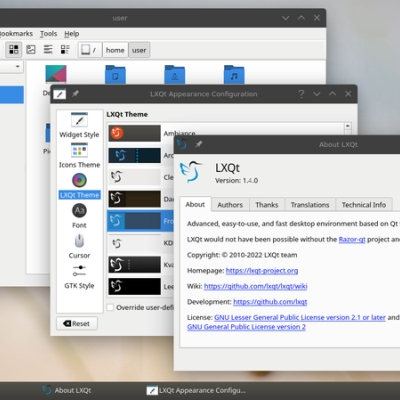400x400 pixels.
Task: Open GNU Lesser General Public License link
Action: tap(300, 318)
